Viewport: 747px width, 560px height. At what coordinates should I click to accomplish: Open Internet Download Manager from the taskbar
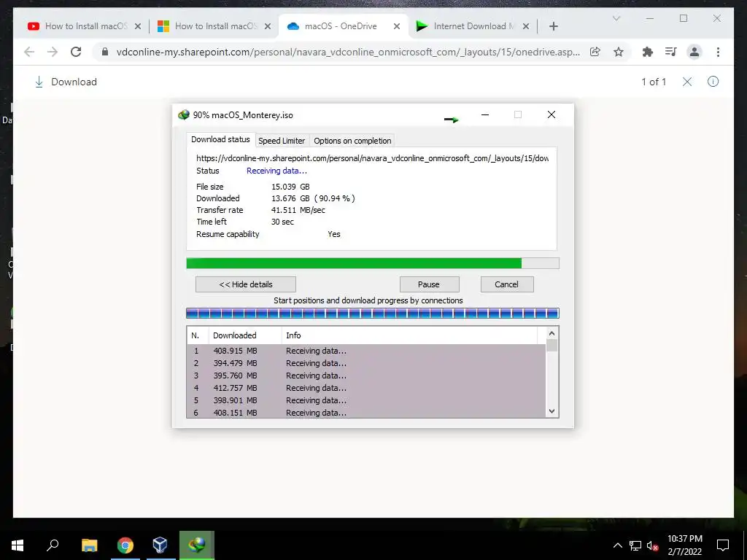197,545
